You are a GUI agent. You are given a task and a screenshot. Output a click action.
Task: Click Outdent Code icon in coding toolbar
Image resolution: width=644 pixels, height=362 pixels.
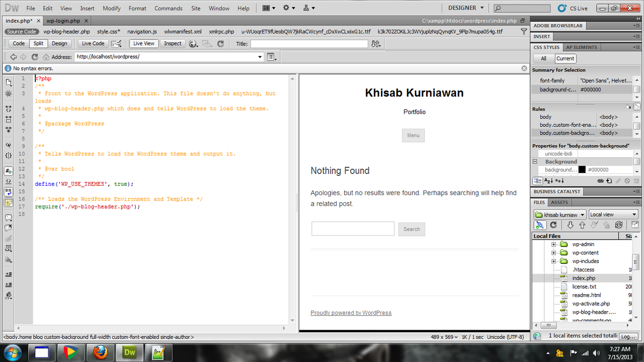point(8,285)
